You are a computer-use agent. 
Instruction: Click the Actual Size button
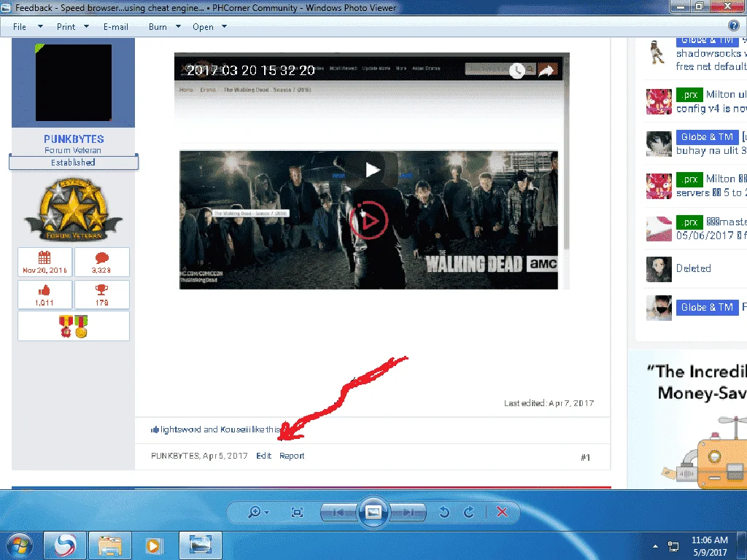(298, 512)
